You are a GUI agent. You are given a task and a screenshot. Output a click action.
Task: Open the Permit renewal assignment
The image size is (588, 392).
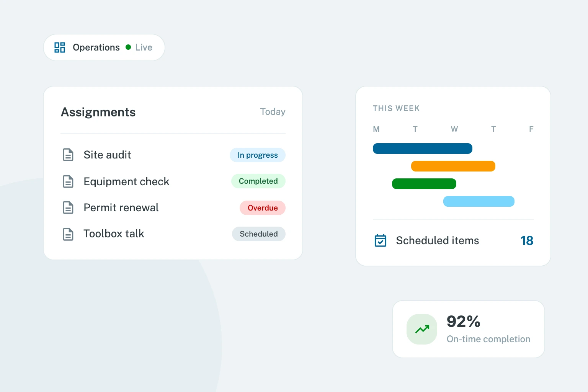tap(173, 207)
